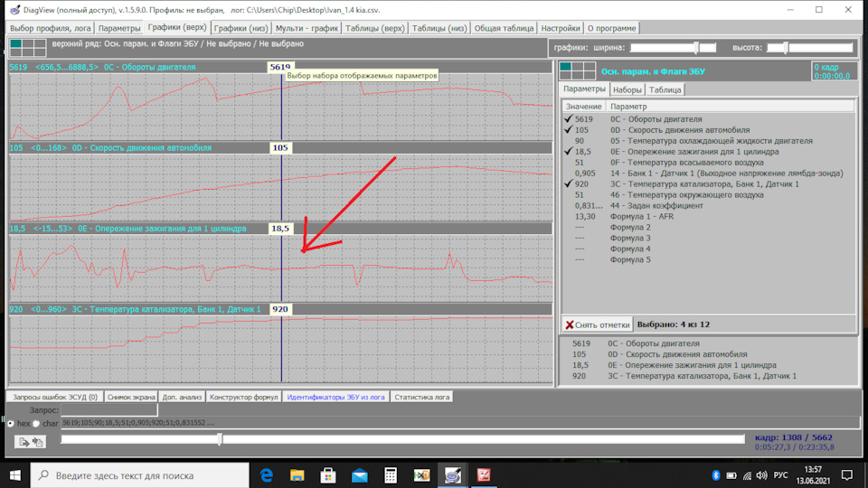Select the char radio button
The height and width of the screenshot is (488, 868).
point(36,423)
